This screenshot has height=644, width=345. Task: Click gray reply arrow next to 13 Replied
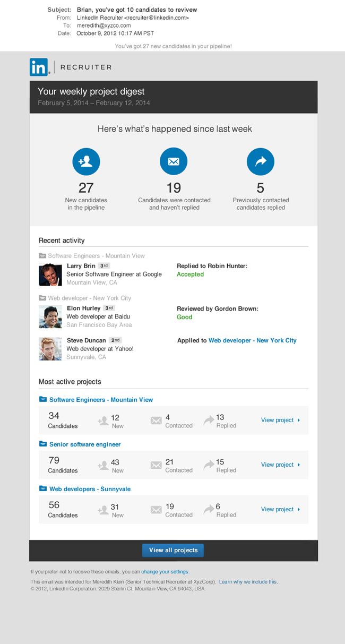click(x=208, y=420)
